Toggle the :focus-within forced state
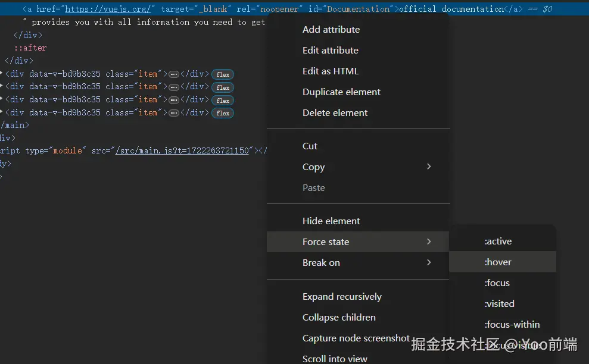 click(502, 324)
